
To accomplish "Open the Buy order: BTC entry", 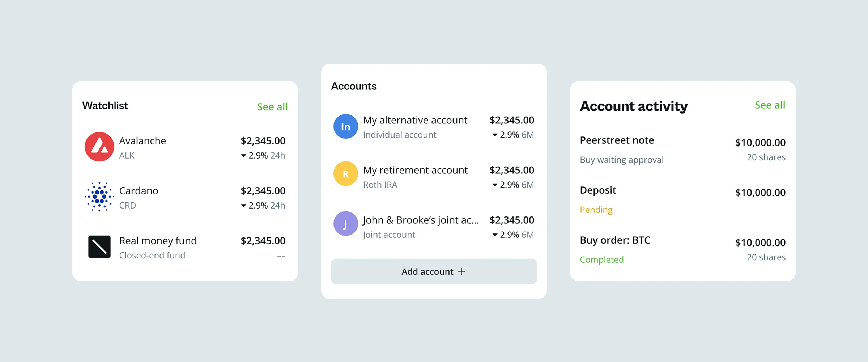I will 615,240.
